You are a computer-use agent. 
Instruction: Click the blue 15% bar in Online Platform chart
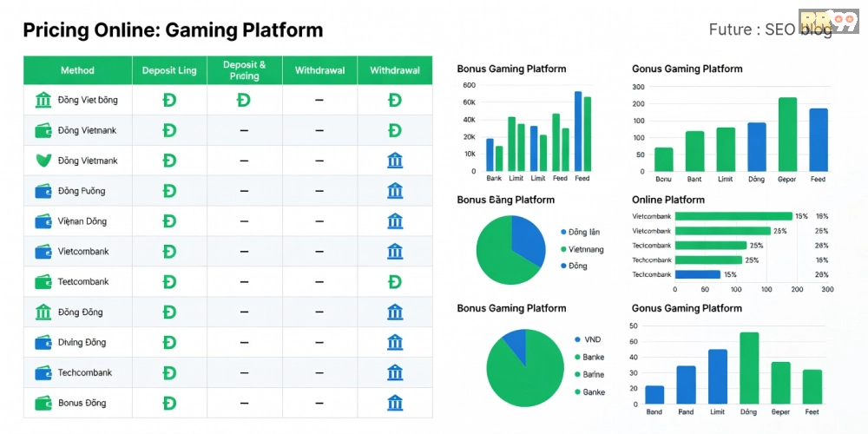697,274
